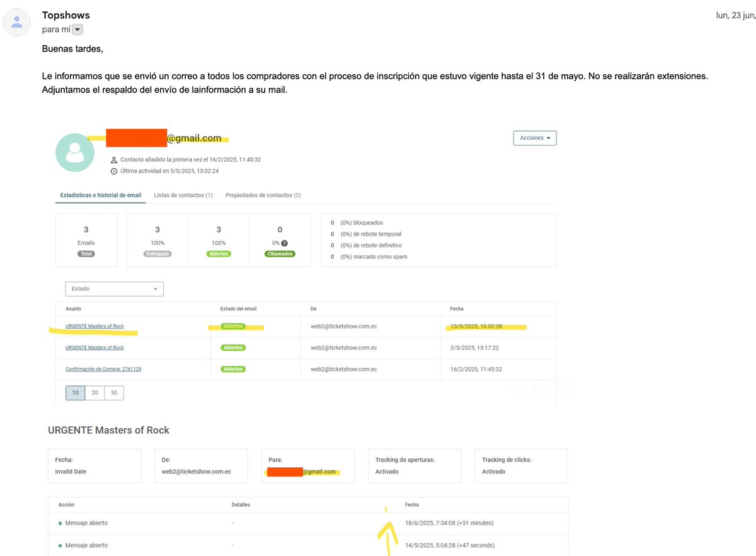The width and height of the screenshot is (756, 556).
Task: Open the 3/5/2025 'URGENTE Masters of Rock' link
Action: tap(94, 348)
